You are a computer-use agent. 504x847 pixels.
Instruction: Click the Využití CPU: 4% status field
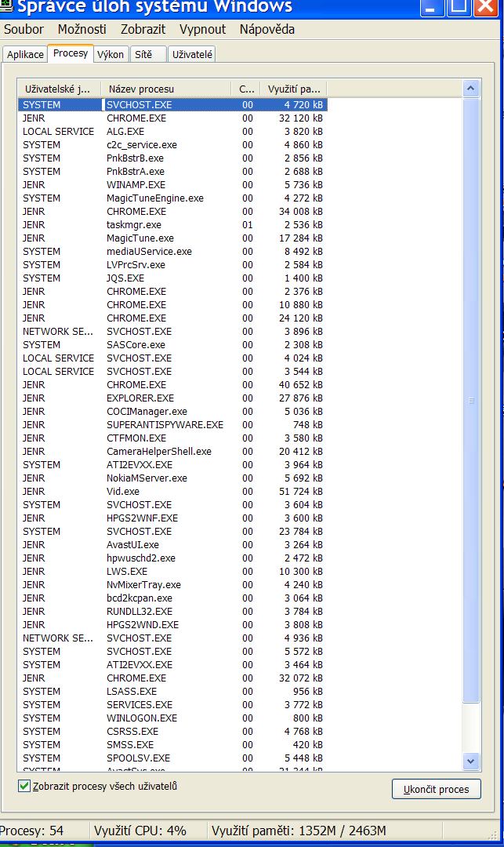pos(148,831)
